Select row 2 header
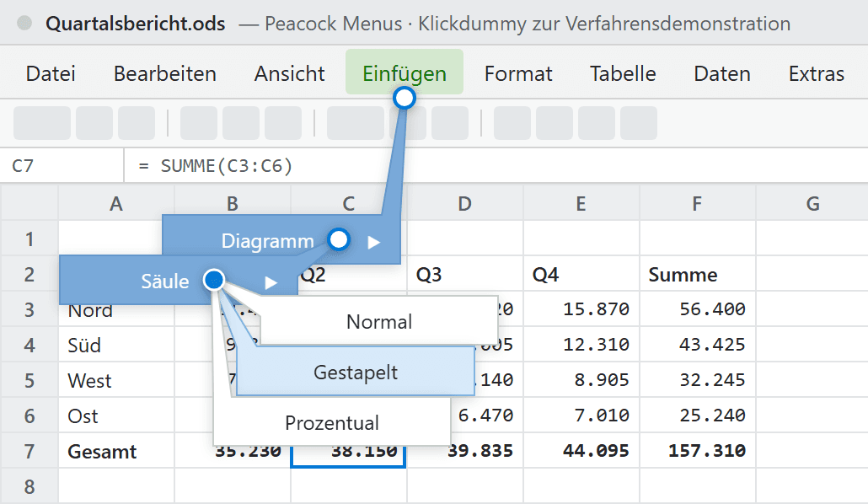This screenshot has width=868, height=504. 29,274
